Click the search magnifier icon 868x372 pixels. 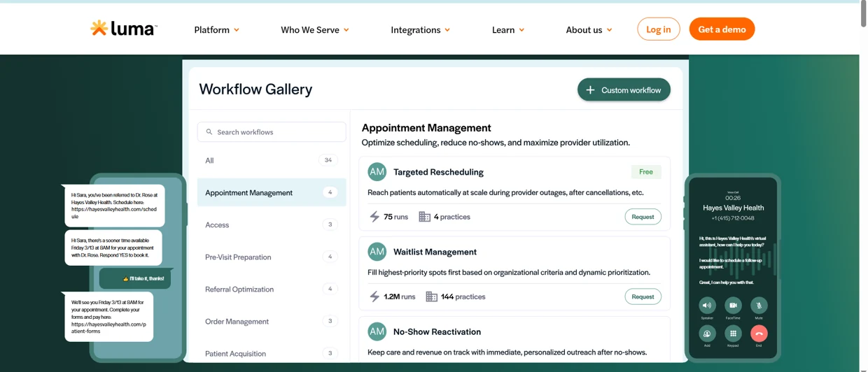pyautogui.click(x=209, y=132)
